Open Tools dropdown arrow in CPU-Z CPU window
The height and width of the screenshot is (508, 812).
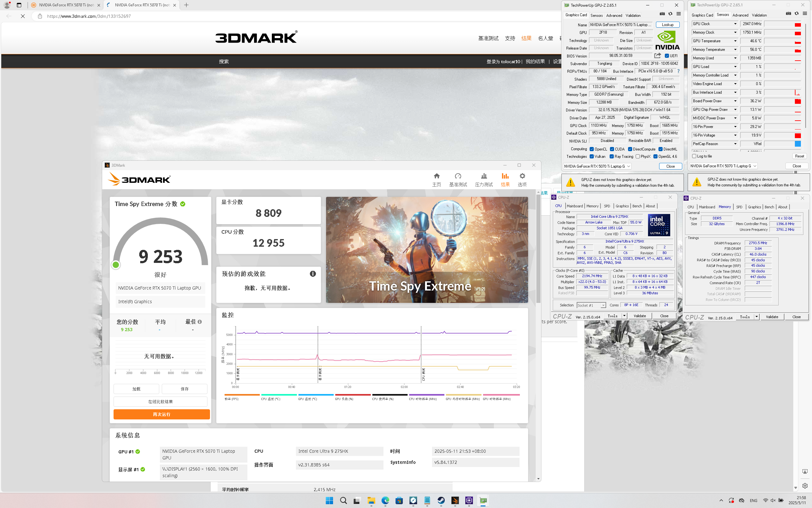(x=624, y=316)
